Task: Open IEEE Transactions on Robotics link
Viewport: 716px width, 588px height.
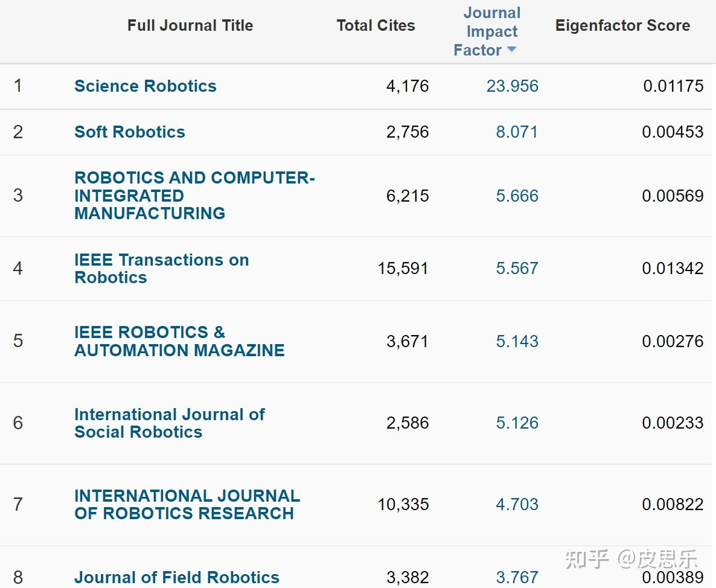Action: pyautogui.click(x=162, y=269)
